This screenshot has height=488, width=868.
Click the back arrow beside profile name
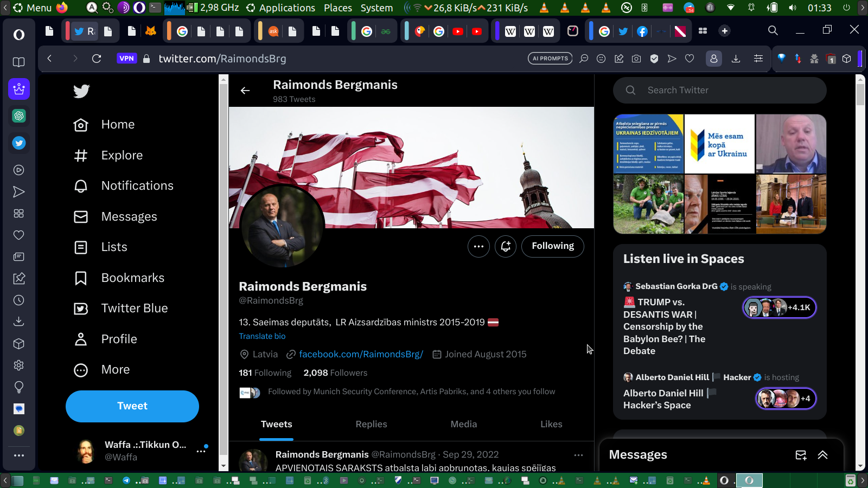click(245, 91)
